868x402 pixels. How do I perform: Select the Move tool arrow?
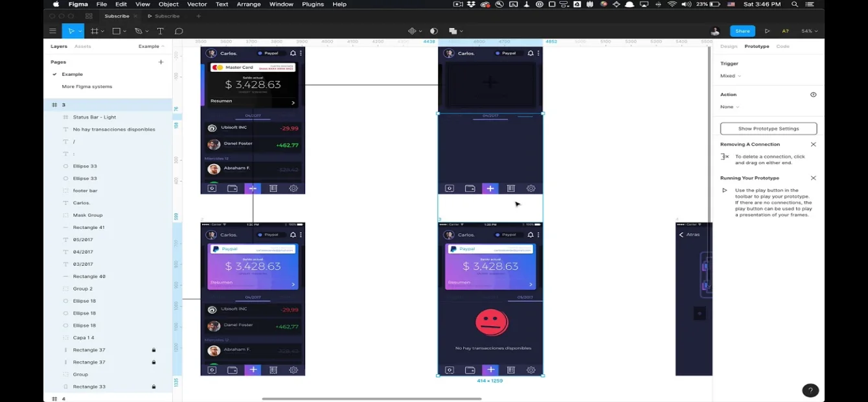pyautogui.click(x=71, y=31)
